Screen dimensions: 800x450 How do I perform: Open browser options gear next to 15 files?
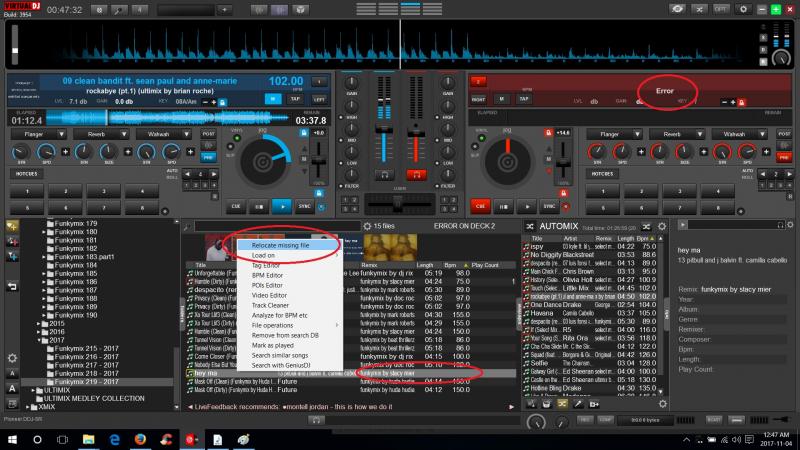pyautogui.click(x=367, y=226)
